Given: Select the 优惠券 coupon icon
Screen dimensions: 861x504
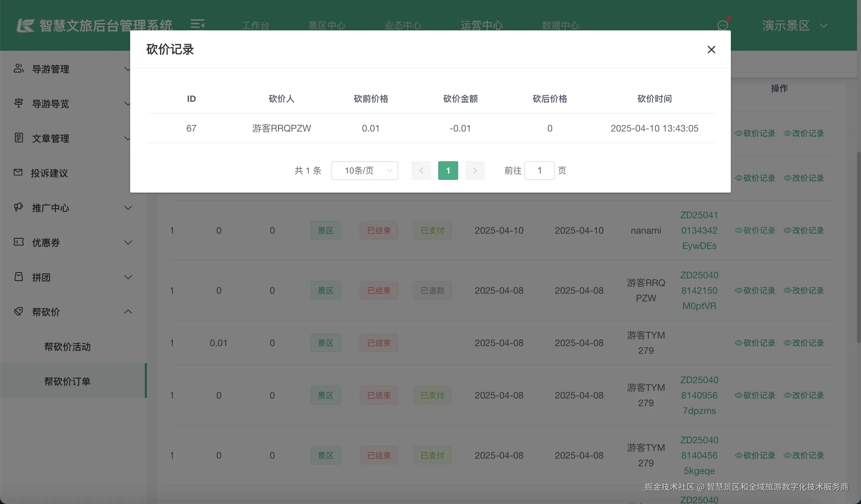Looking at the screenshot, I should click(18, 242).
